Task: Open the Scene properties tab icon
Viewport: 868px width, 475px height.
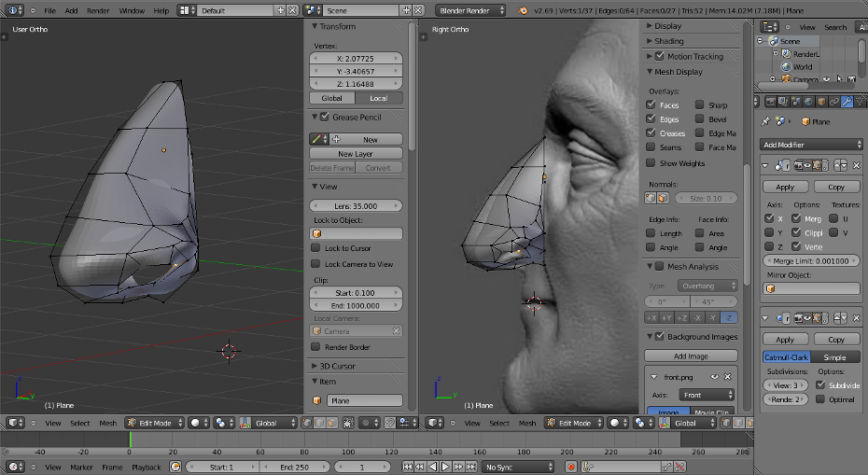Action: pyautogui.click(x=795, y=102)
